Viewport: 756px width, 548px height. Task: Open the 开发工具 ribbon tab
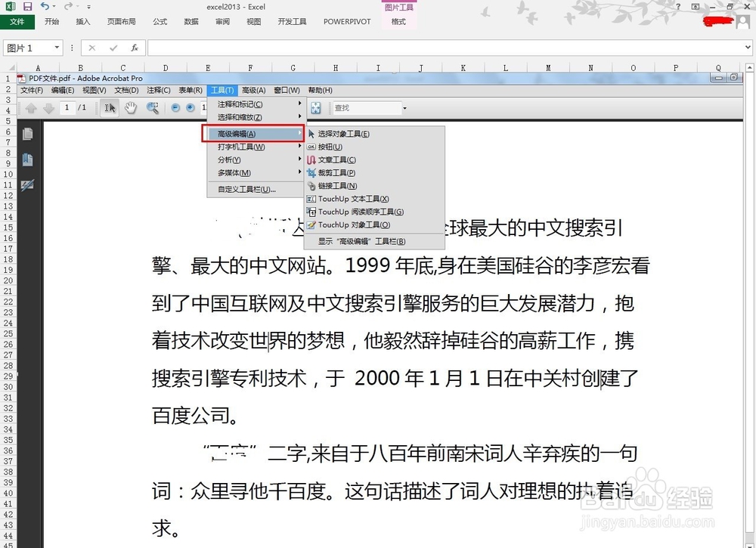[292, 22]
